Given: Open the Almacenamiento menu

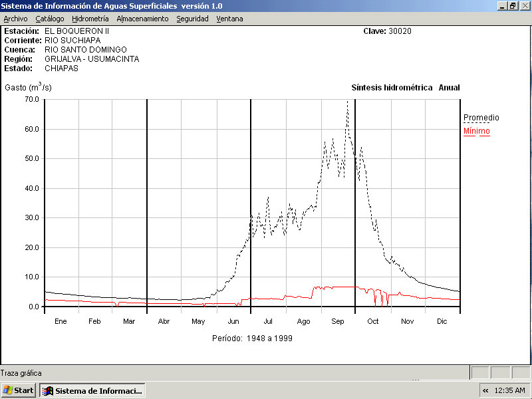Looking at the screenshot, I should click(x=142, y=19).
